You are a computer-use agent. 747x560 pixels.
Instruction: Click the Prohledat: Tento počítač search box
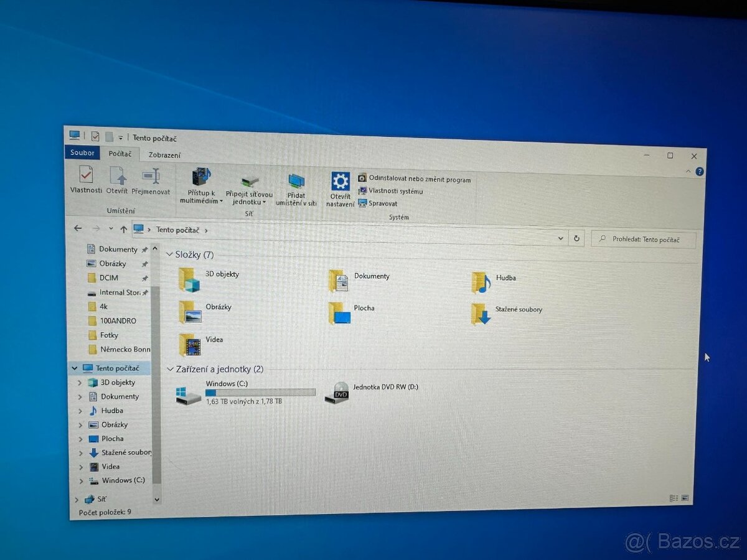pos(644,239)
